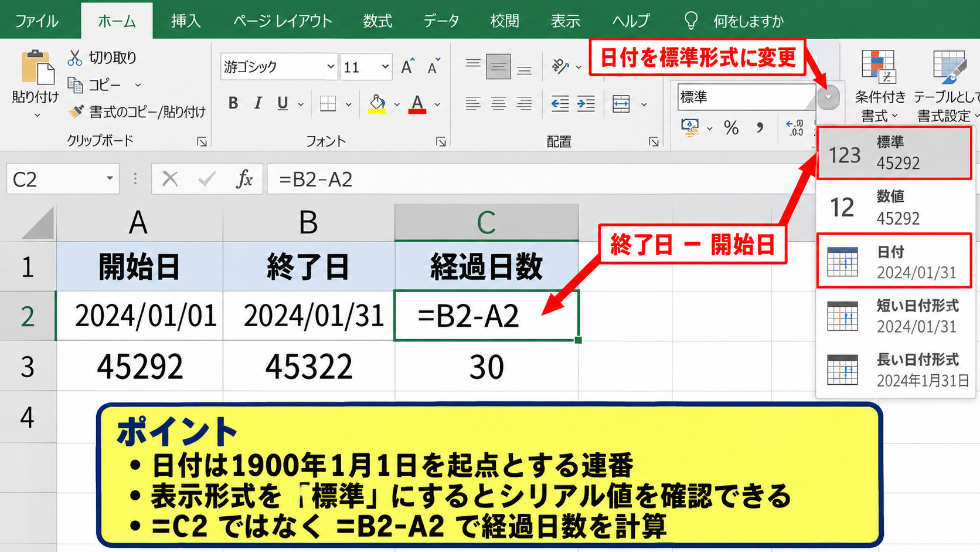Apply percent style format
Image resolution: width=980 pixels, height=552 pixels.
tap(731, 127)
